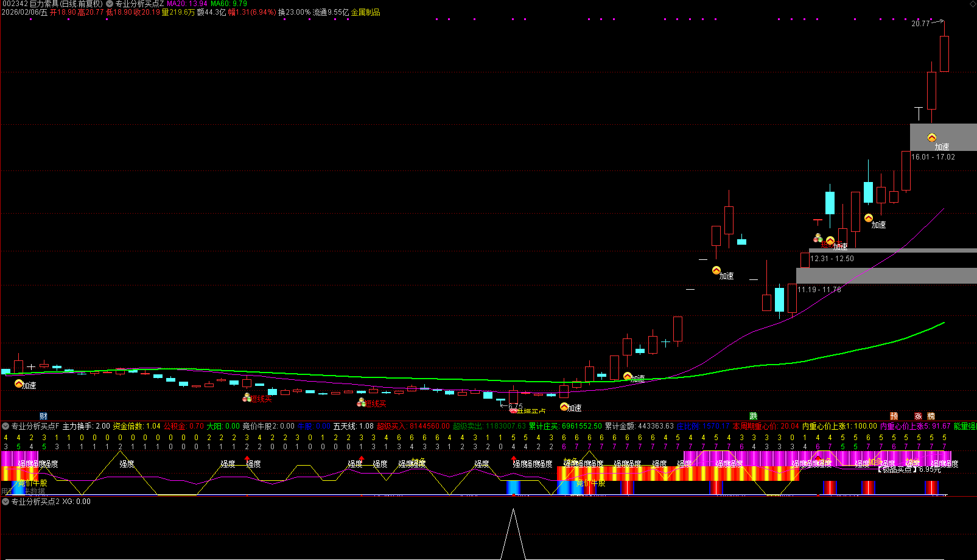Screen dimensions: 977x560
Task: Click the 财 info marker below the chart
Action: [43, 416]
